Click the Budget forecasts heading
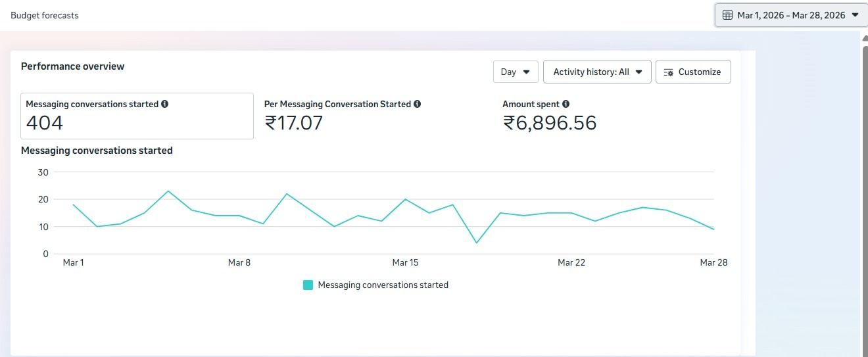The height and width of the screenshot is (357, 868). (45, 15)
